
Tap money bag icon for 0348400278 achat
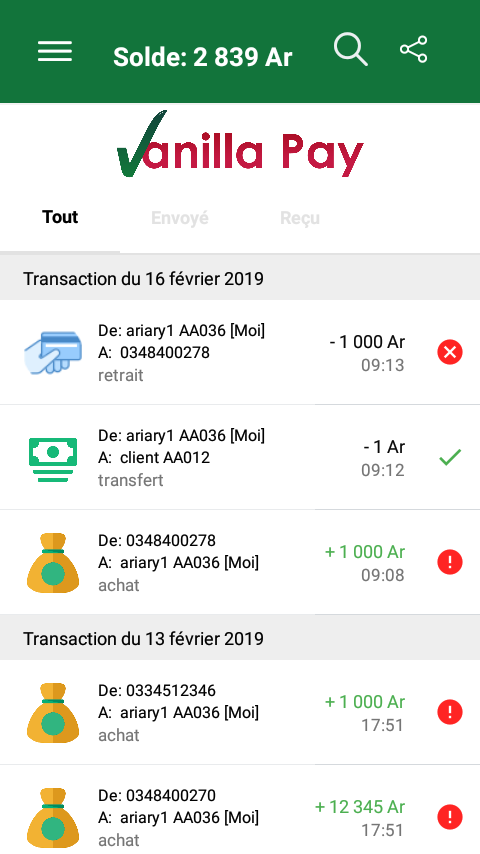53,563
